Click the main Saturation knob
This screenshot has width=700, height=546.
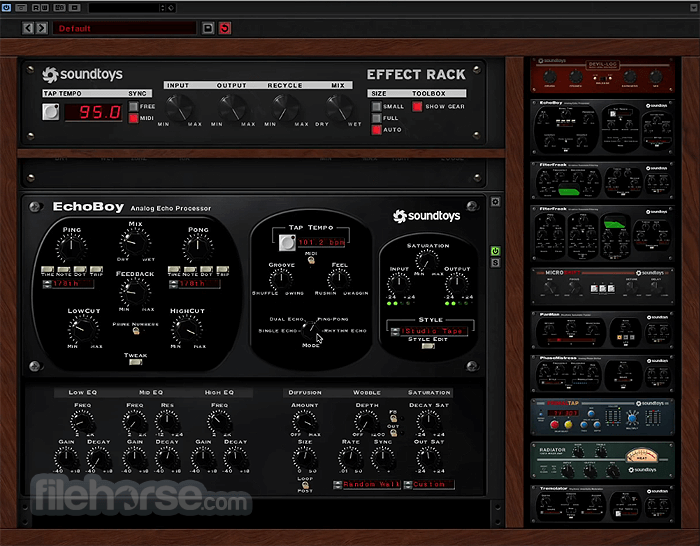click(427, 260)
